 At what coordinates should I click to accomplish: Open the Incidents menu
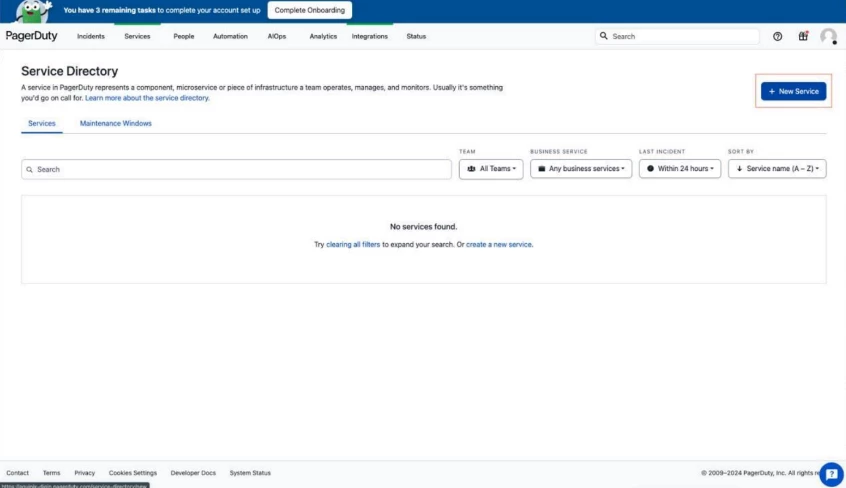pyautogui.click(x=91, y=36)
